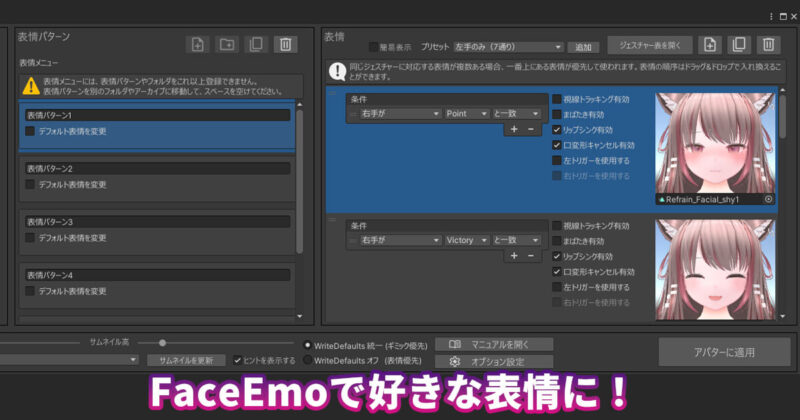Enable 左トリガーを使用する for Victory expression
Image resolution: width=800 pixels, height=420 pixels.
[x=557, y=287]
